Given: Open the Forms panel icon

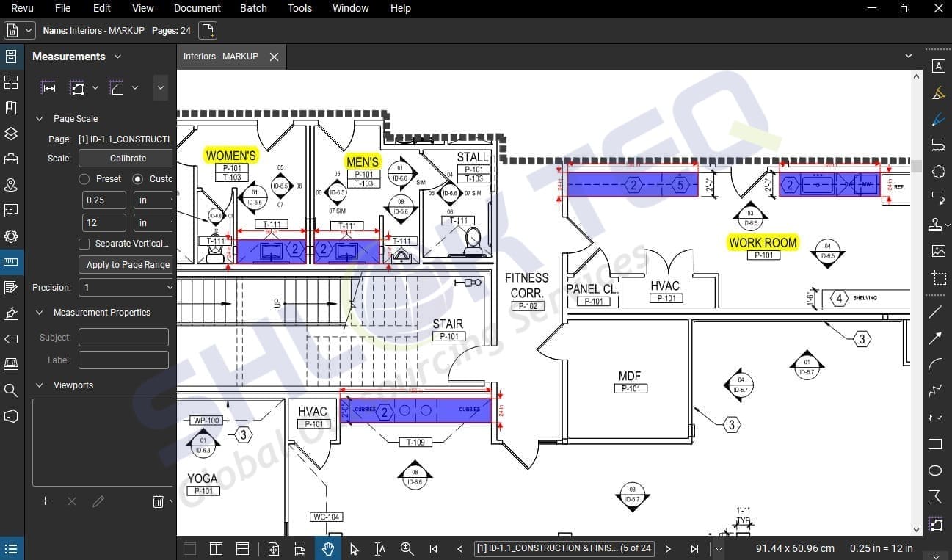Looking at the screenshot, I should (x=11, y=288).
